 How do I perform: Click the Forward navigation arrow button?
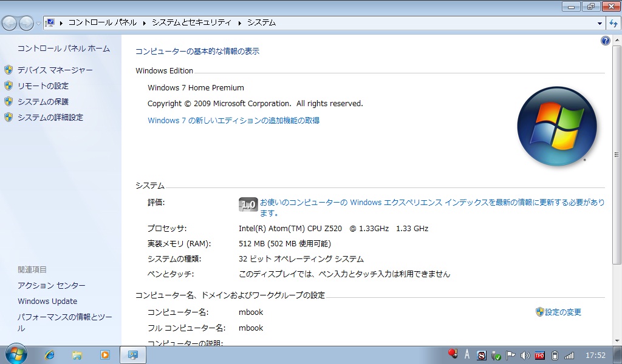pos(26,24)
